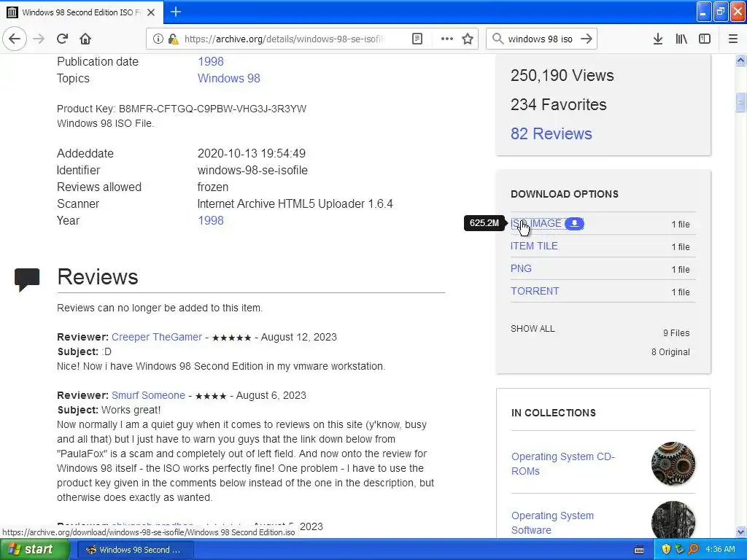Open the library bookshelf icon
The height and width of the screenshot is (560, 747).
click(681, 39)
